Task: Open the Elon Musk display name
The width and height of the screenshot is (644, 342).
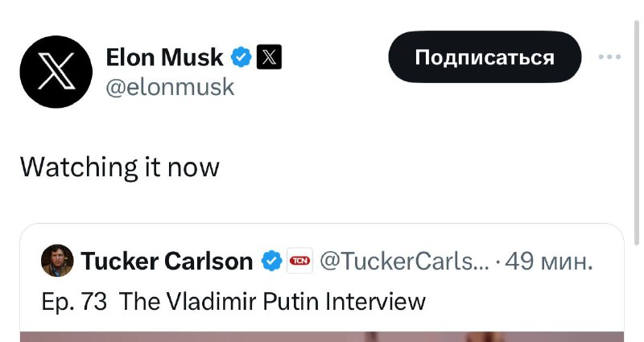Action: click(164, 57)
